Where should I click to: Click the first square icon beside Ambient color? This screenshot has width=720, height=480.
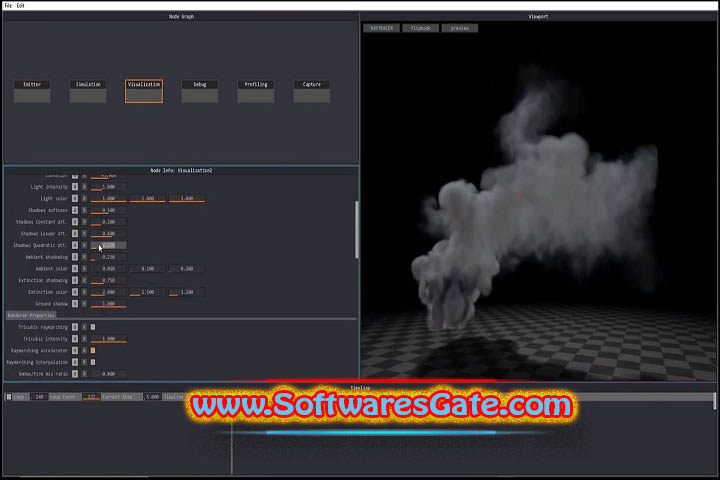point(75,269)
